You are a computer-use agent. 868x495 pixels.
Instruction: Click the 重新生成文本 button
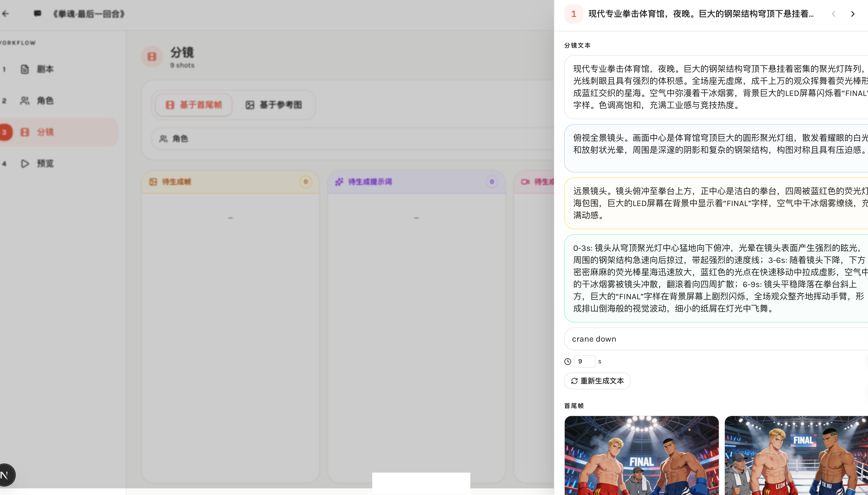click(597, 381)
